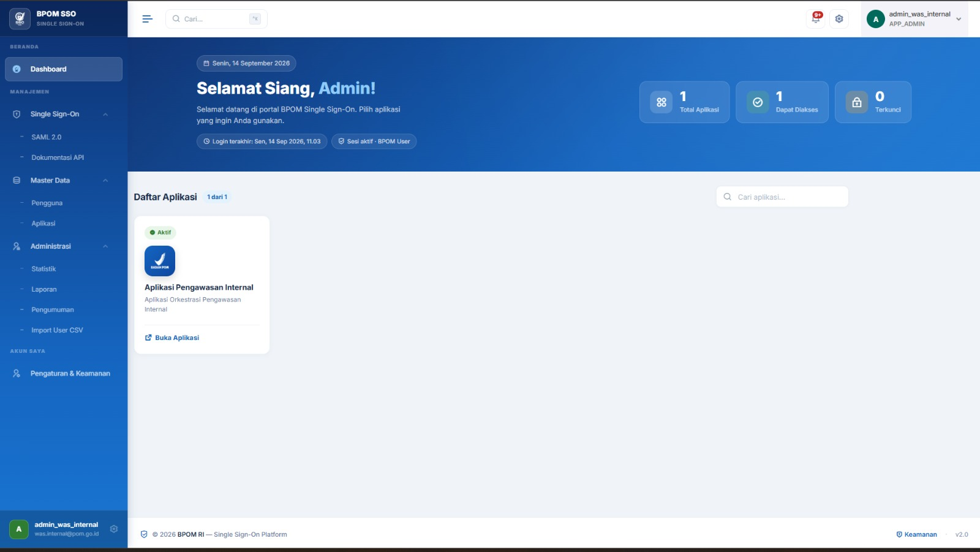Click the Pengaturan & Keamanan user icon

[x=17, y=373]
